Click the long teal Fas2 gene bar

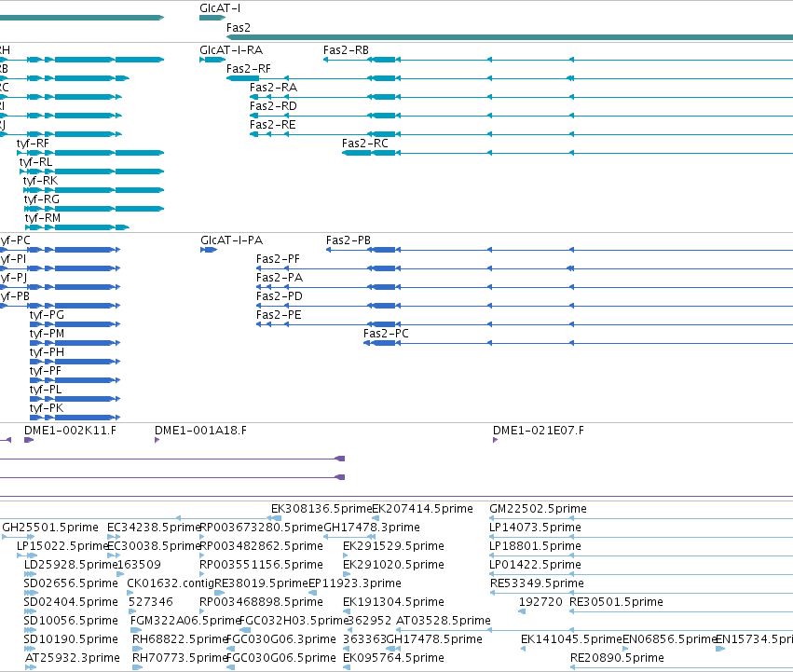point(510,37)
